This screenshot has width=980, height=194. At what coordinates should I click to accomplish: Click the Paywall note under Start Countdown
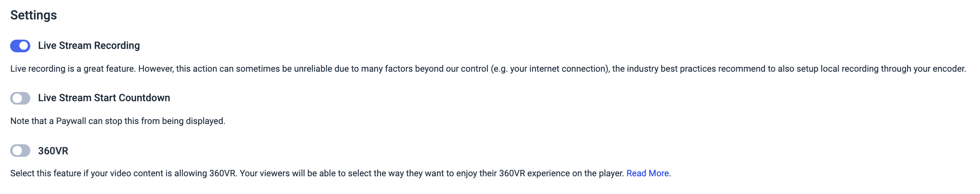118,121
